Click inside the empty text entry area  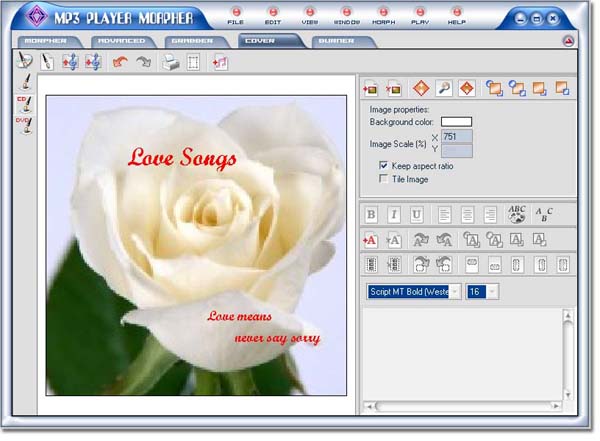pos(462,354)
